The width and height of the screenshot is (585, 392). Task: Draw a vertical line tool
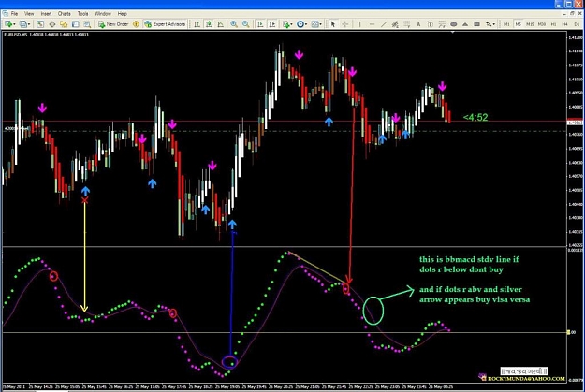[359, 24]
